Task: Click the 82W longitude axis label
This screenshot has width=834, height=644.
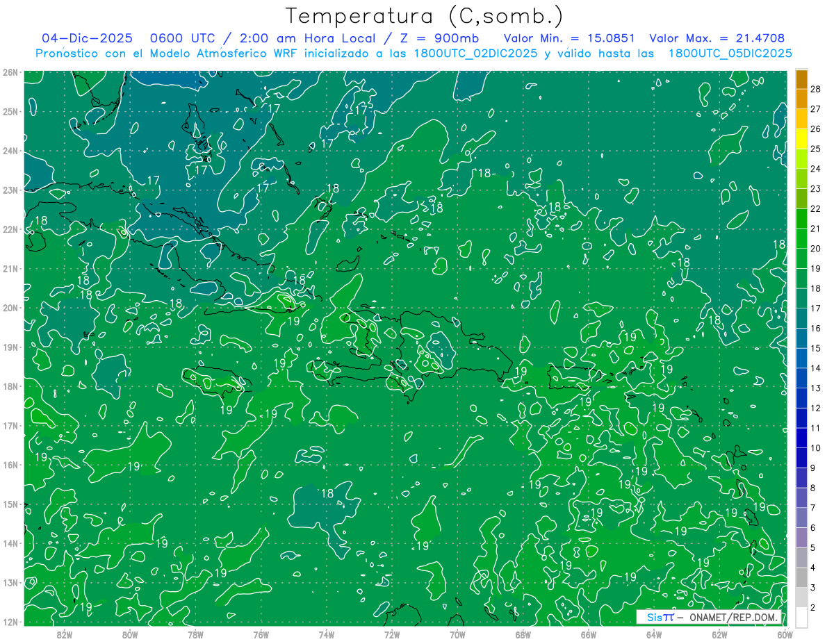Action: pos(65,634)
